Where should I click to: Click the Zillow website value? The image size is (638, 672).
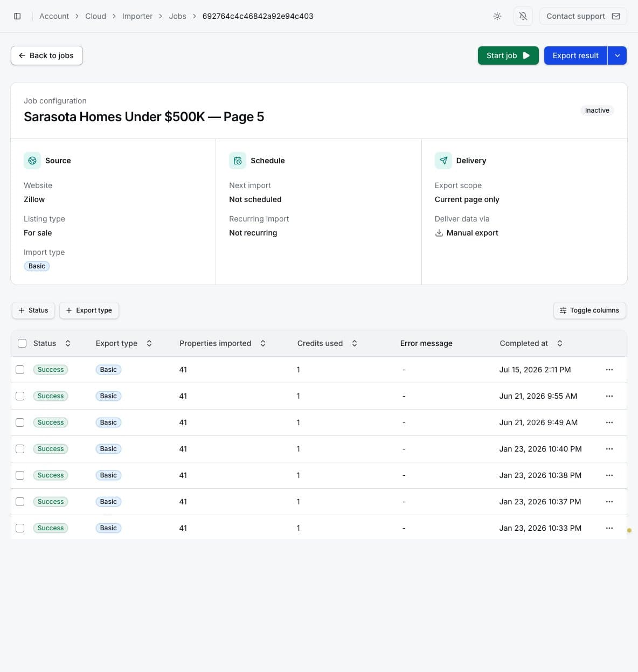click(34, 199)
